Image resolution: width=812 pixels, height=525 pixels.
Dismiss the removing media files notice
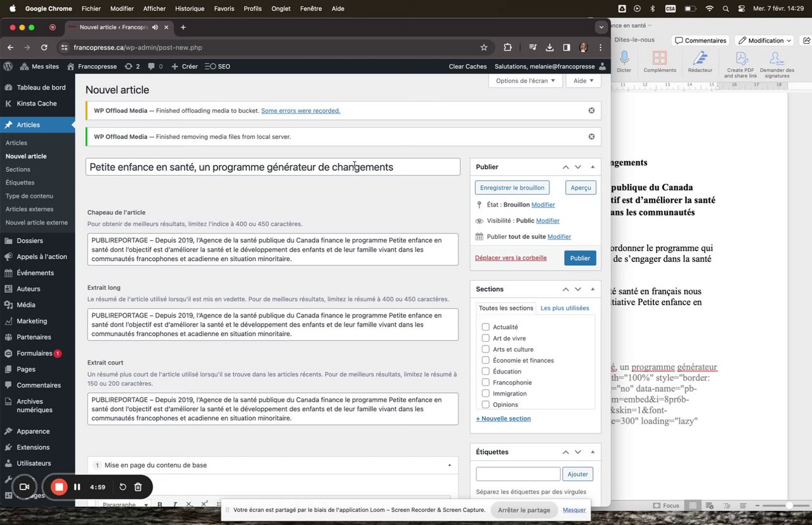pyautogui.click(x=591, y=136)
